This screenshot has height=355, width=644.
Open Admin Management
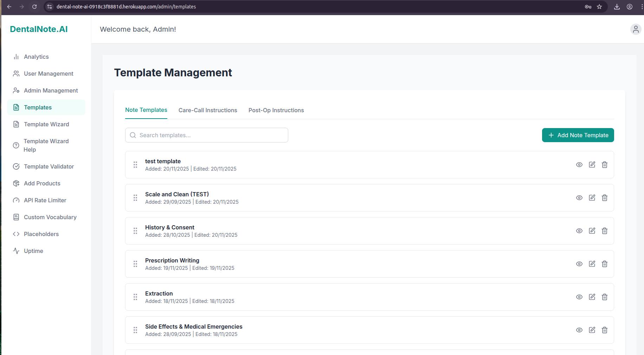[51, 90]
